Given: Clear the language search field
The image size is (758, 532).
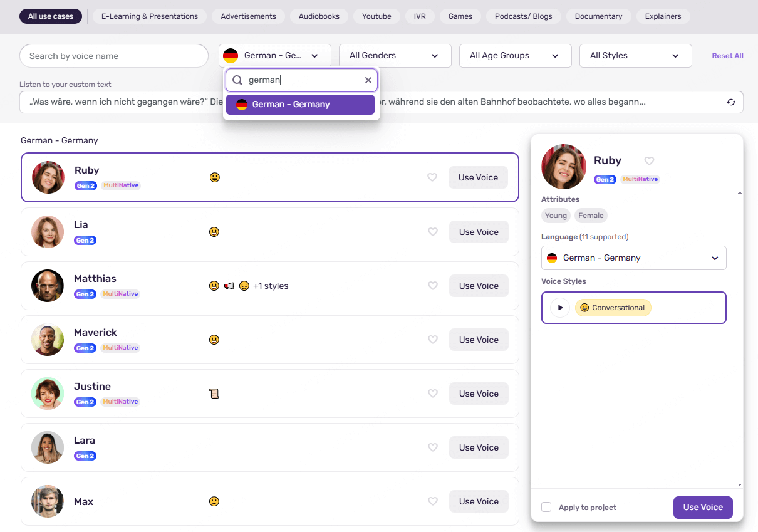Looking at the screenshot, I should point(368,80).
